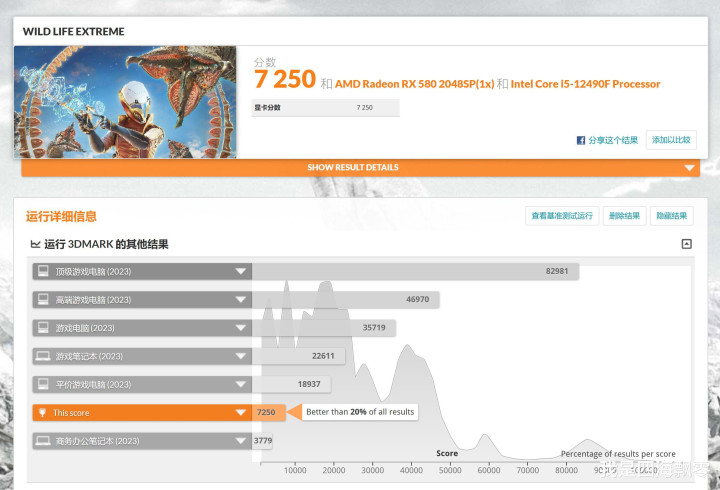Expand the SHOW RESULT DETAILS bar
This screenshot has height=490, width=720.
(360, 168)
